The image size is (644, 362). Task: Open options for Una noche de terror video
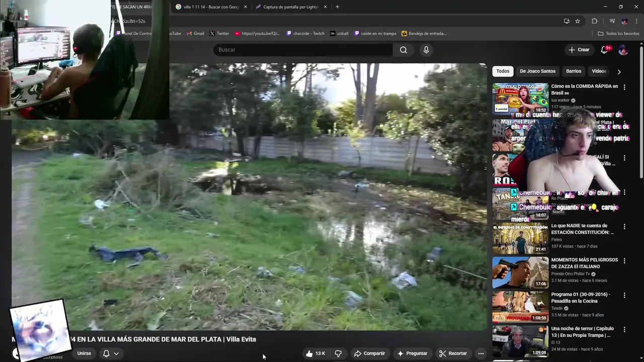click(x=624, y=330)
